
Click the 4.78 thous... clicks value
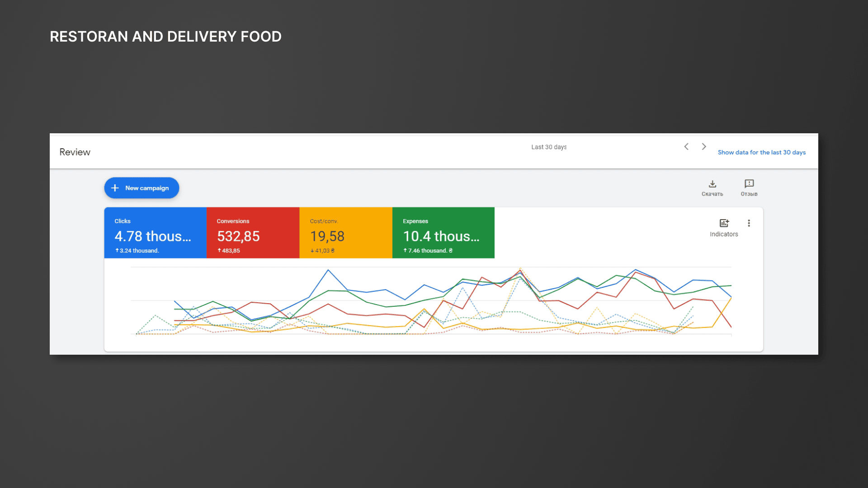(x=153, y=236)
